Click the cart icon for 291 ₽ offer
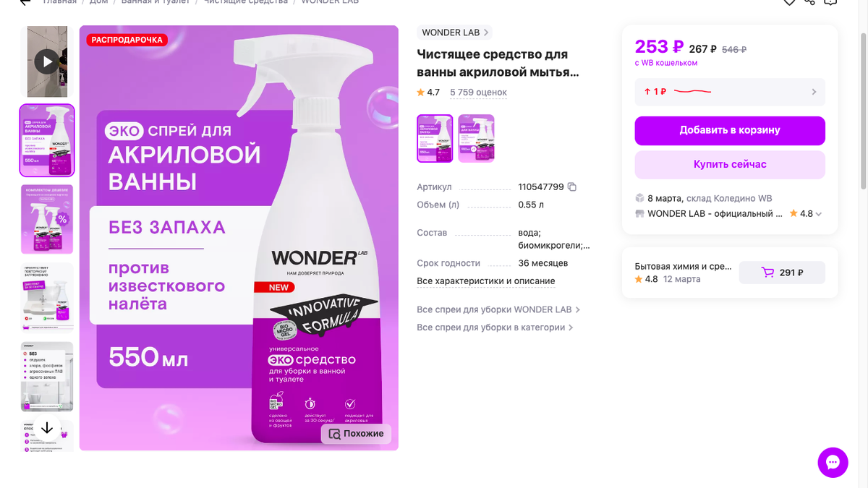Image resolution: width=868 pixels, height=488 pixels. [767, 273]
